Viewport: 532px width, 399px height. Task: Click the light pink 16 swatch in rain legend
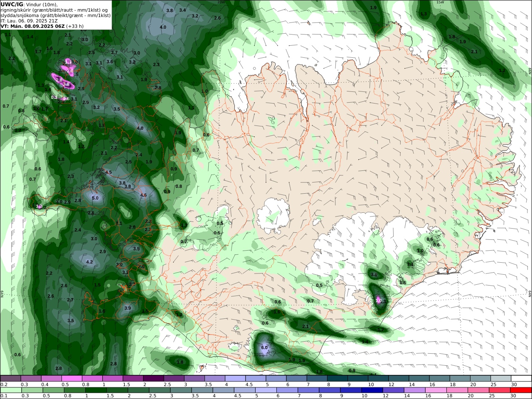[x=436, y=390]
